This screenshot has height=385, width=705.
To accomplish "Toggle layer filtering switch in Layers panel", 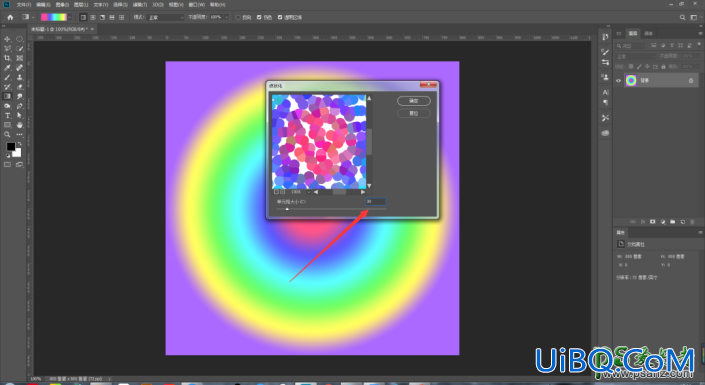I will 699,45.
